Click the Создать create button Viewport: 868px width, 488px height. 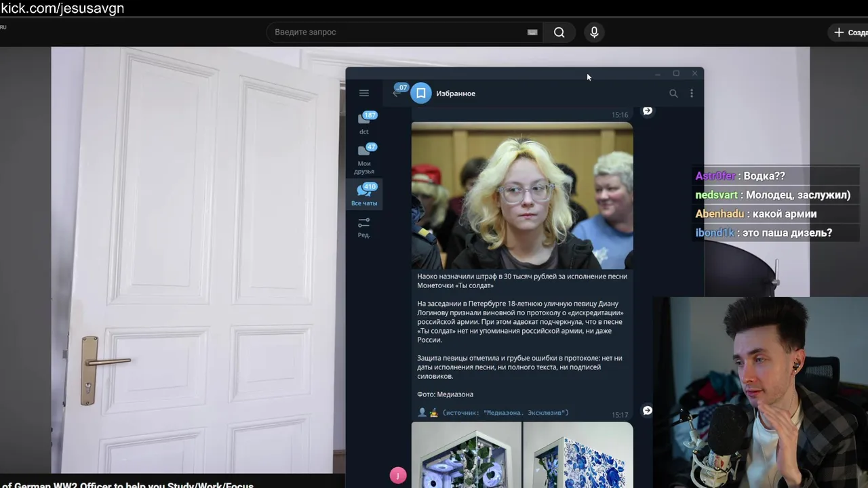coord(849,33)
